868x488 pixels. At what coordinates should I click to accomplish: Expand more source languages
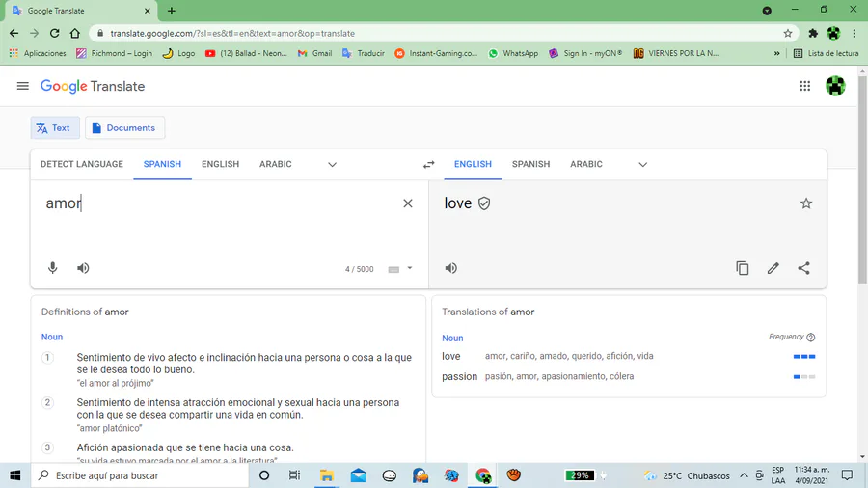[x=332, y=164]
